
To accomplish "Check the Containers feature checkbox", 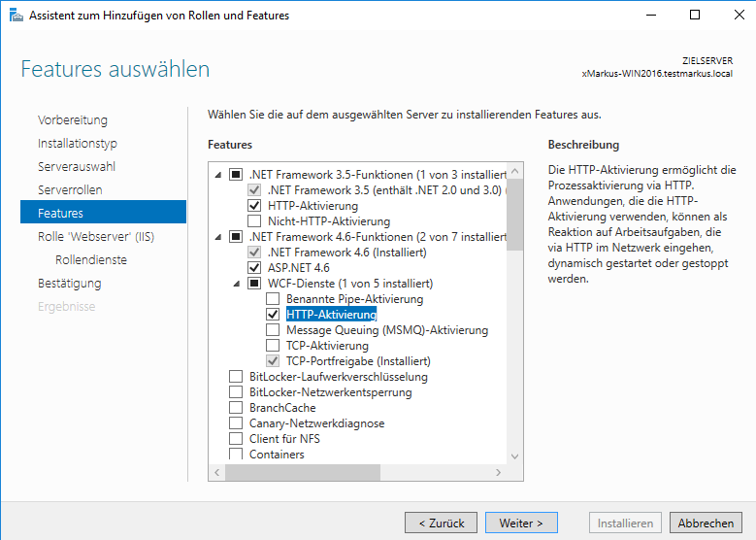I will [236, 454].
